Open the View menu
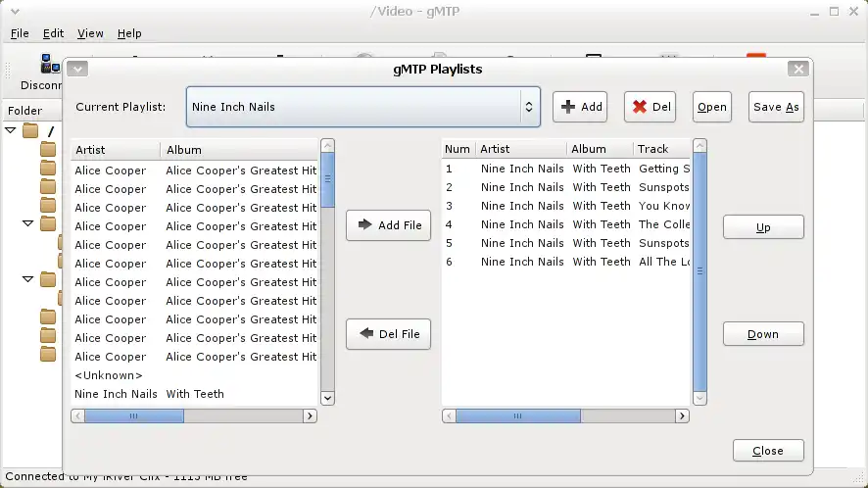The width and height of the screenshot is (868, 488). pyautogui.click(x=90, y=33)
